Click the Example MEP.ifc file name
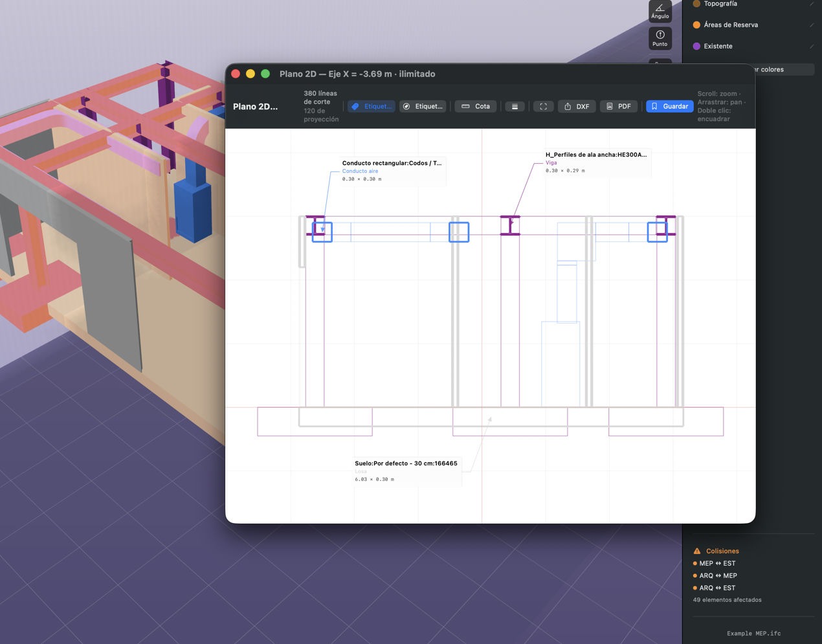 (x=753, y=634)
